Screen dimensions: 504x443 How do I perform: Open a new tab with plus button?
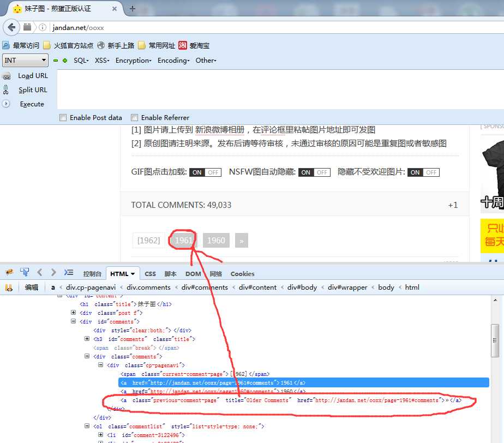pos(132,9)
